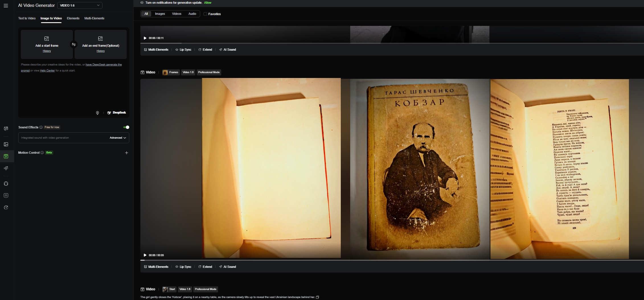Screen dimensions: 644x300
Task: Filter by Audio tab
Action: 192,14
